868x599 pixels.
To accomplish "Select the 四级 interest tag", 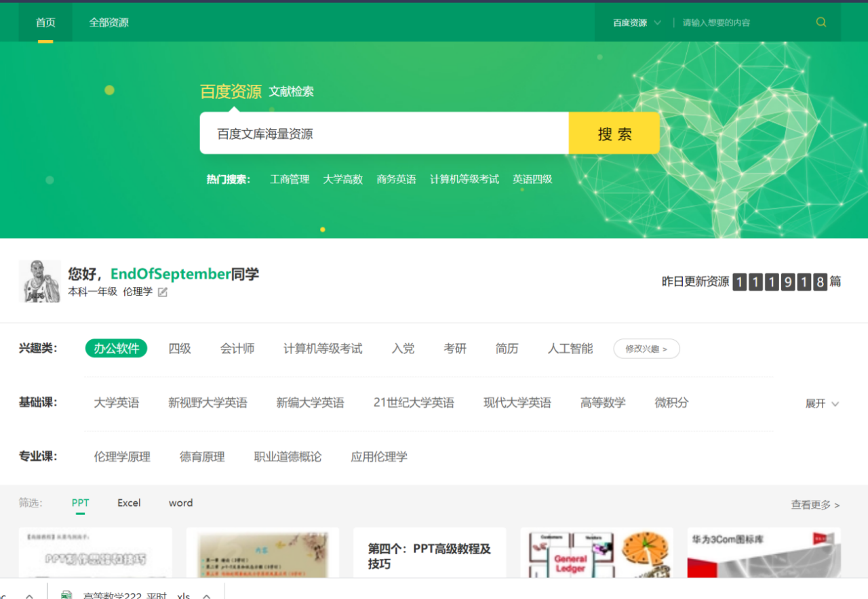I will click(x=180, y=348).
